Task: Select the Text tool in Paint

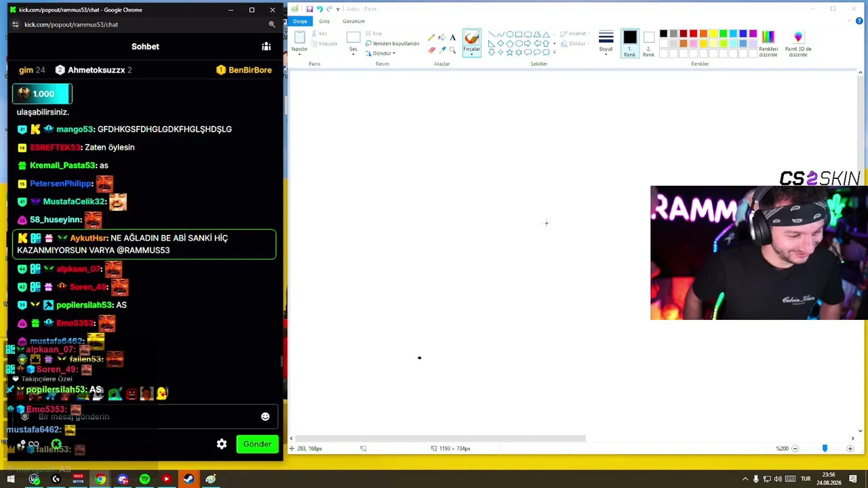Action: click(453, 38)
